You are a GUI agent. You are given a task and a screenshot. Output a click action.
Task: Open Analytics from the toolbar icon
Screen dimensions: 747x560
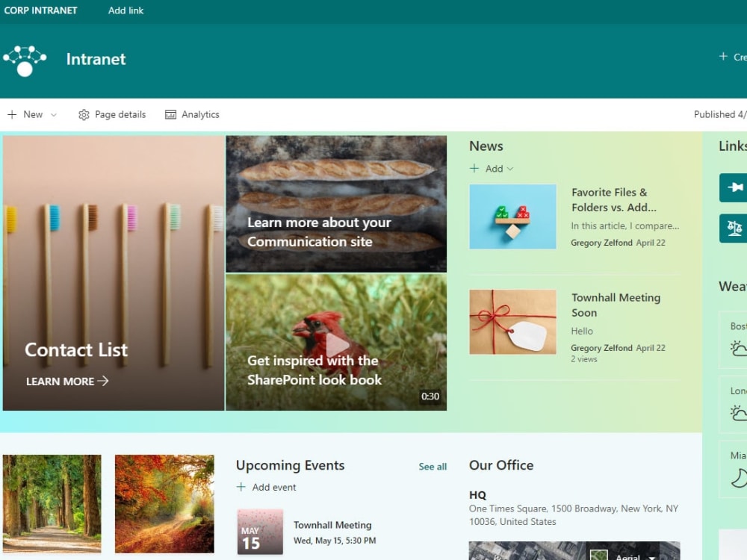pos(170,114)
